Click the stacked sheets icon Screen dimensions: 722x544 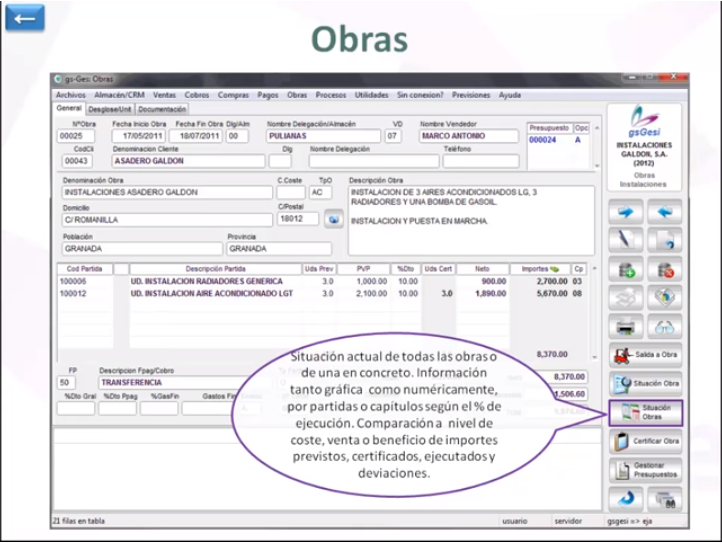(x=625, y=298)
